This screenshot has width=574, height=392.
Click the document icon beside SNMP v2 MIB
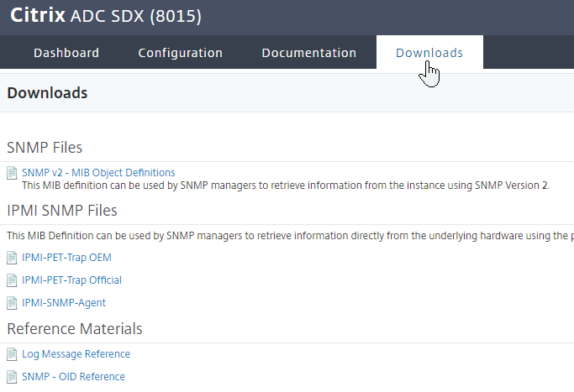[x=12, y=173]
